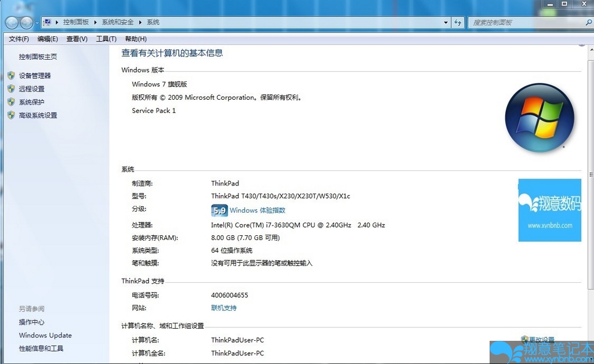Click the RAM value 8.00 GB (7.70 GB 可用)
The image size is (594, 364).
point(245,238)
